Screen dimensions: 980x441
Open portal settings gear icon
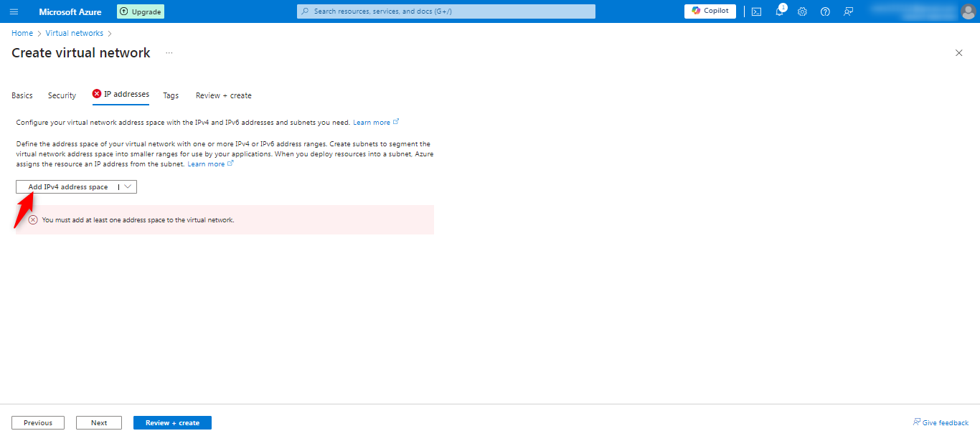(803, 11)
